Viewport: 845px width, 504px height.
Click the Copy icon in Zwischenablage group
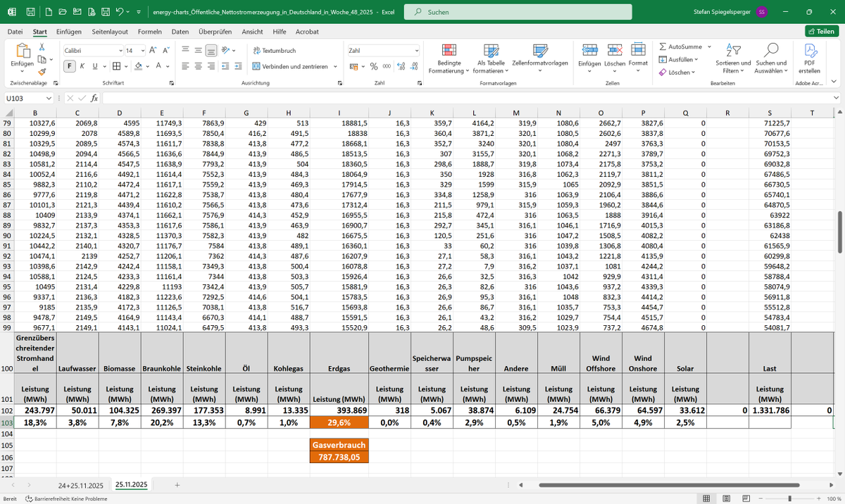42,59
